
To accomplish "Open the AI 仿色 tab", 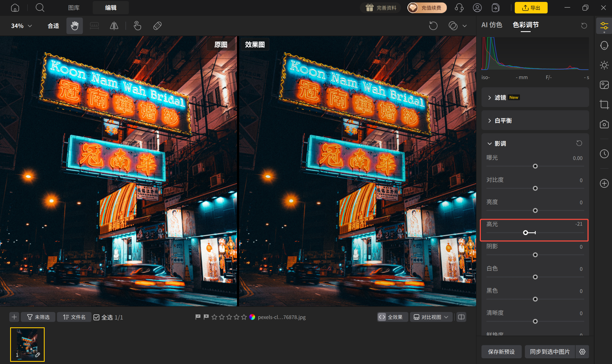I will 492,25.
